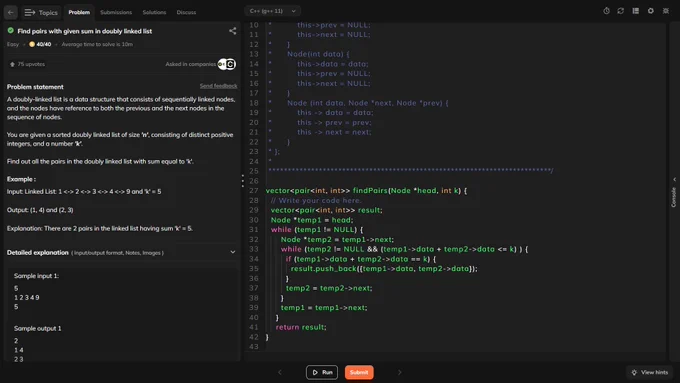
Task: Open the C++ (g++ 11) language dropdown
Action: click(x=272, y=11)
